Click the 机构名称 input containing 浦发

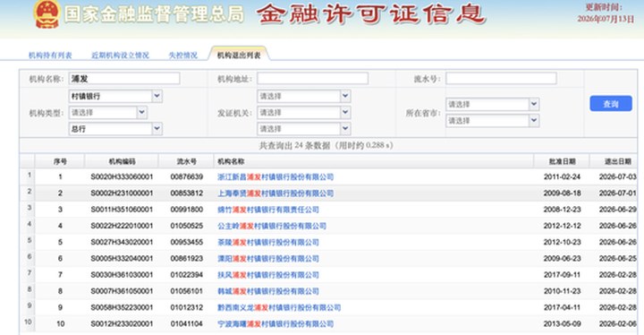pyautogui.click(x=124, y=79)
